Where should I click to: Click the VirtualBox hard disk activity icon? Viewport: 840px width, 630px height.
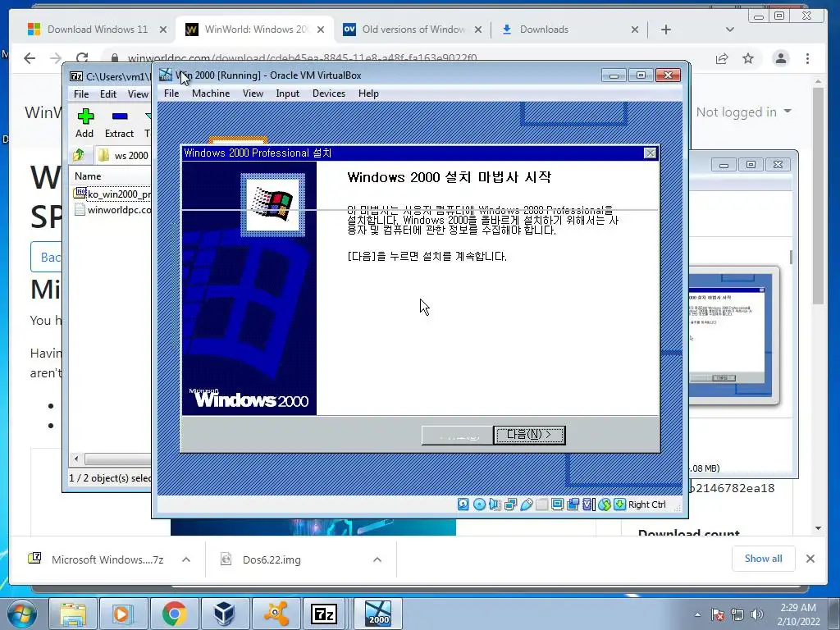click(x=463, y=504)
